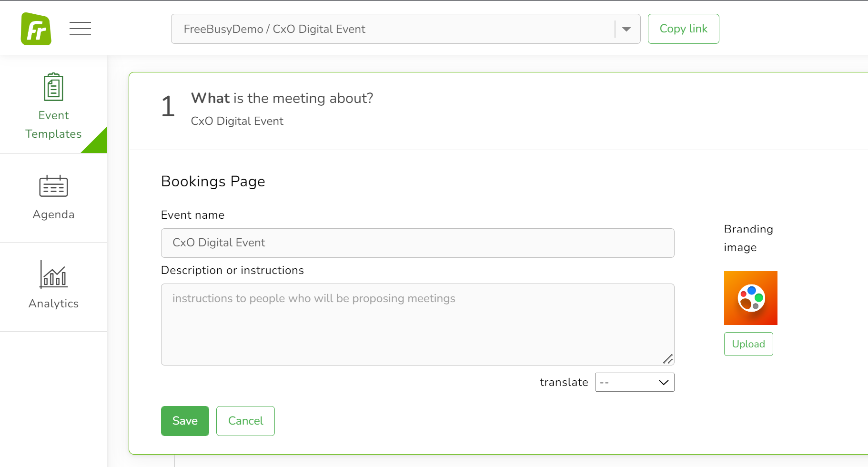Focus the Event name input field
The width and height of the screenshot is (868, 467).
[417, 243]
